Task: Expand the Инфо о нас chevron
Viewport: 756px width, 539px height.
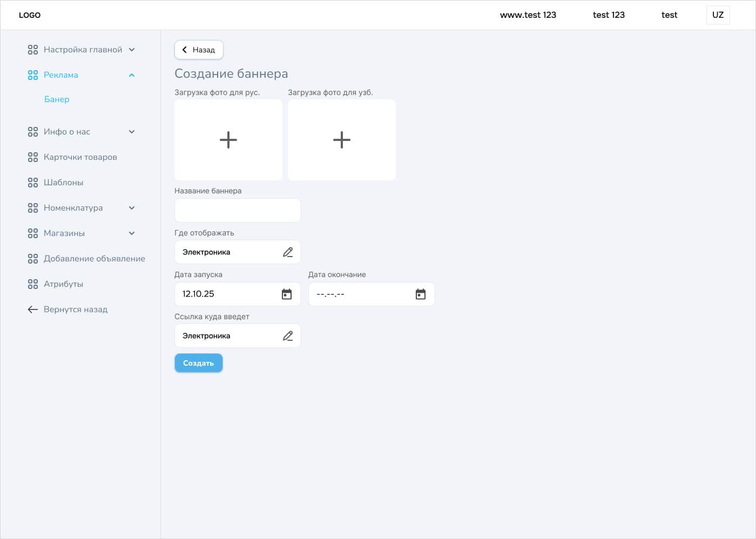Action: tap(132, 132)
